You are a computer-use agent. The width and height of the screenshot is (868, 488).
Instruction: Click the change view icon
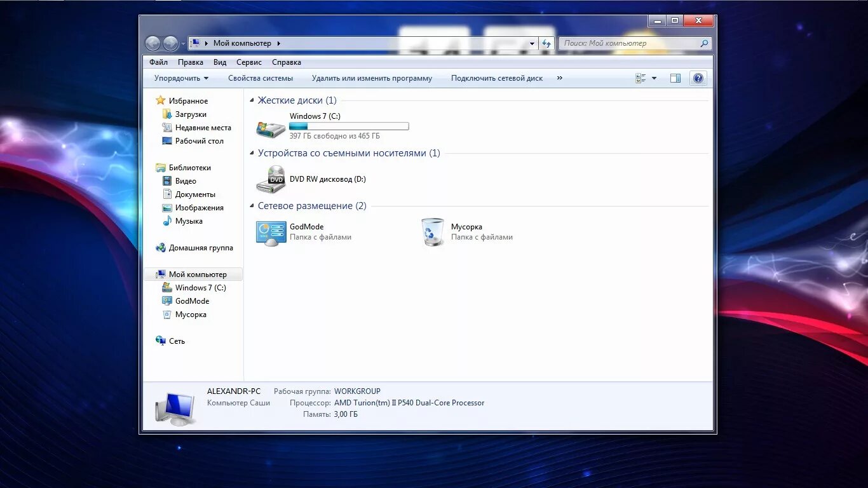tap(641, 78)
